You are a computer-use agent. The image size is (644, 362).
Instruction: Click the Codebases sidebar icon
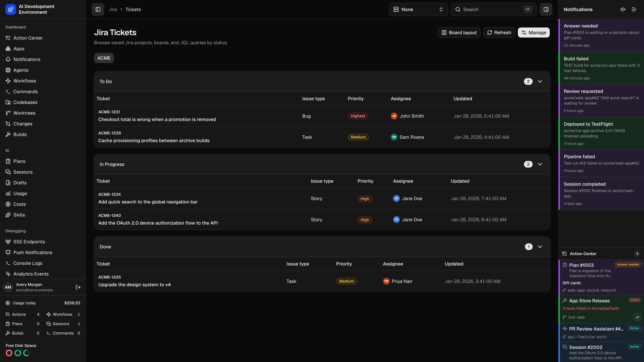pyautogui.click(x=8, y=102)
